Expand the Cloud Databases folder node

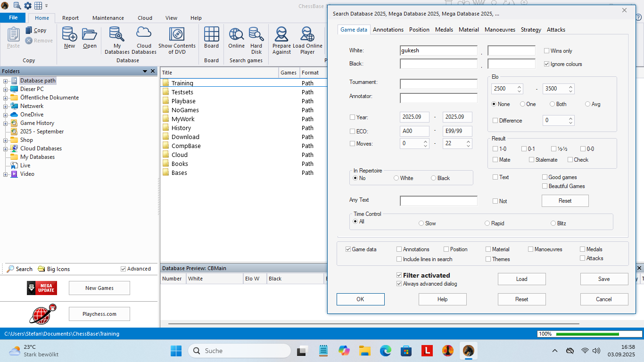click(5, 148)
